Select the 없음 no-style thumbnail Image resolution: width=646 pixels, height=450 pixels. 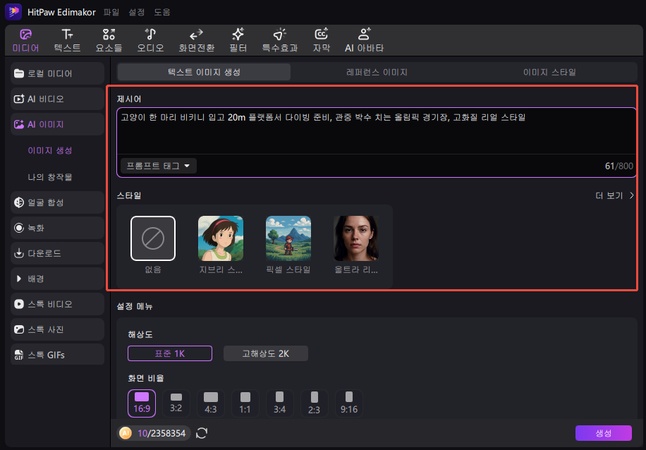tap(153, 239)
